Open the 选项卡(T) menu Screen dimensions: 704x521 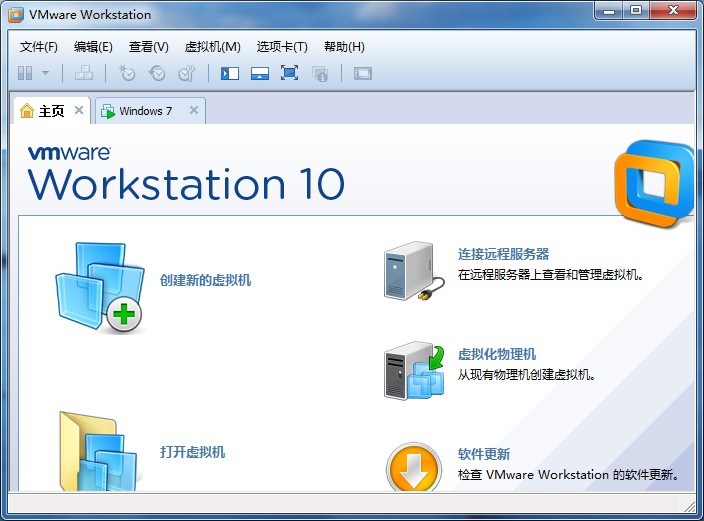coord(282,47)
